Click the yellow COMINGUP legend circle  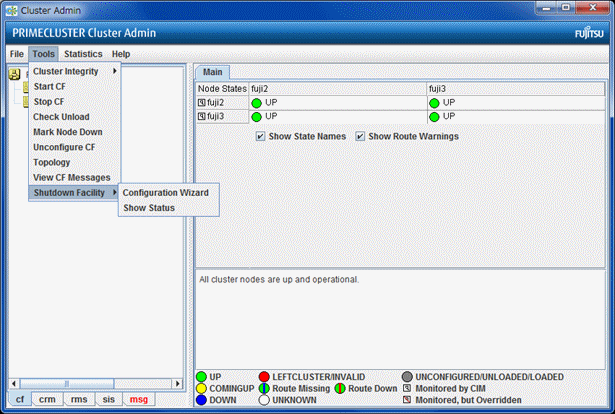coord(202,389)
